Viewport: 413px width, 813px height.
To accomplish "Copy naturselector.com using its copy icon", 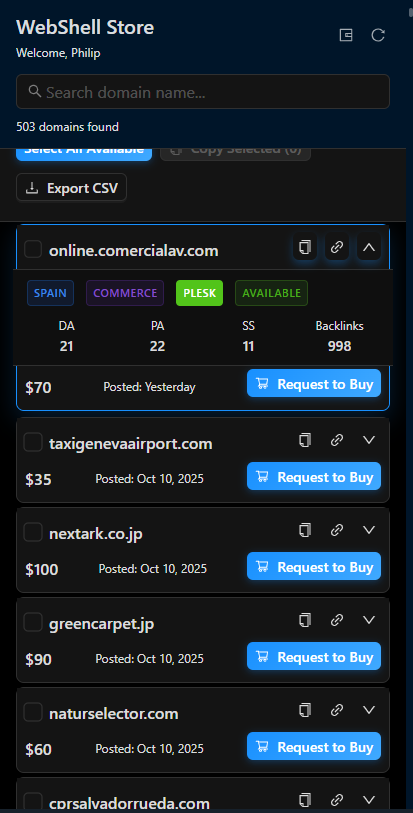I will click(305, 710).
